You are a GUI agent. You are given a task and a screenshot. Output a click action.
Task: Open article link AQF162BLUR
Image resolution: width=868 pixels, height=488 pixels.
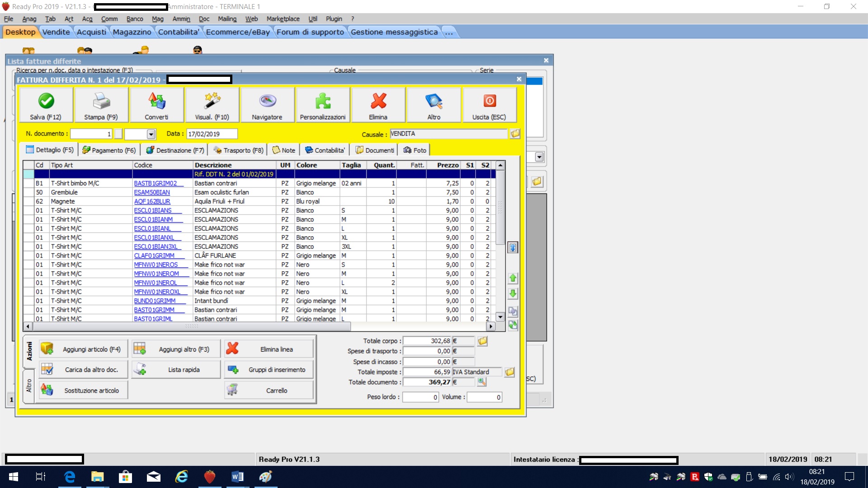(x=152, y=202)
